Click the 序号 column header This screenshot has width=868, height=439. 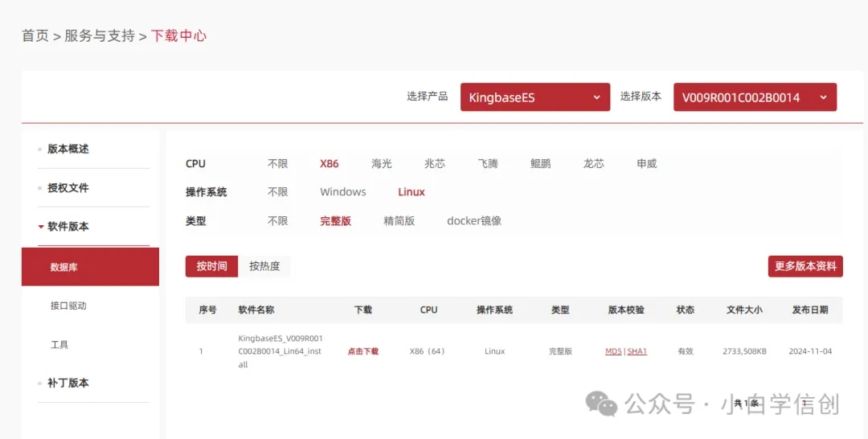pos(207,310)
